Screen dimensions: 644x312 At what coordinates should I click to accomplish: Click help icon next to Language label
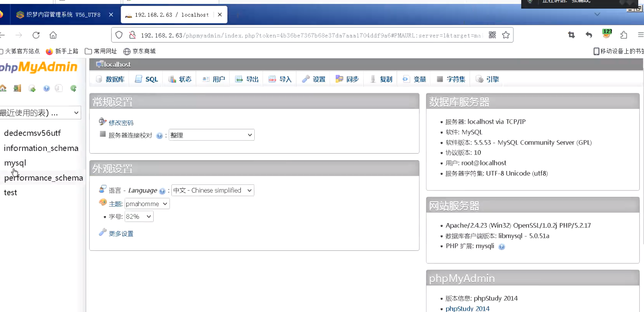[x=162, y=191]
